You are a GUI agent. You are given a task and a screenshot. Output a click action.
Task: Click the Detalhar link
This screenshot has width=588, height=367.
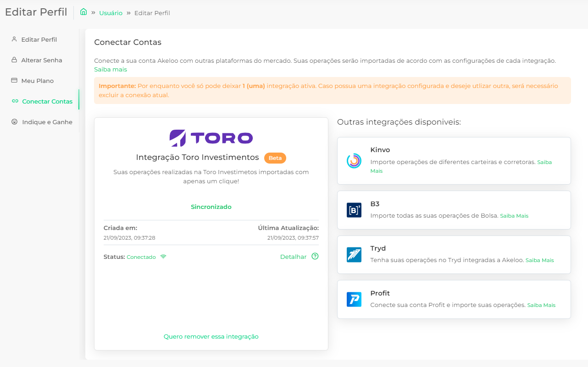(293, 257)
